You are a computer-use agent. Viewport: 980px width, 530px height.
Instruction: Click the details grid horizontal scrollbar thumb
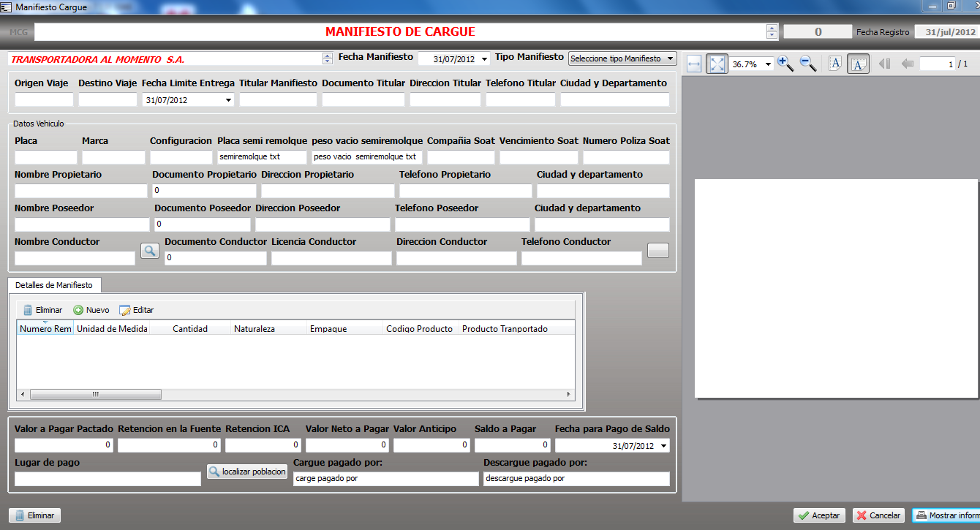click(95, 394)
